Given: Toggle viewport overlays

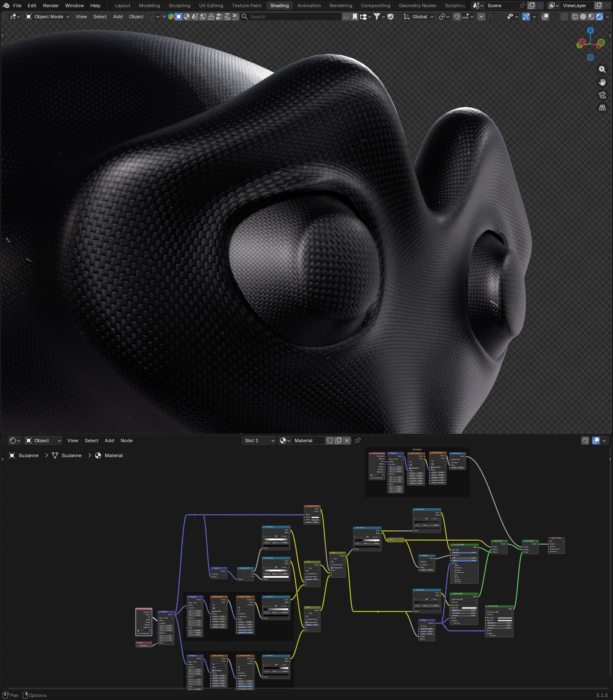Looking at the screenshot, I should (545, 17).
